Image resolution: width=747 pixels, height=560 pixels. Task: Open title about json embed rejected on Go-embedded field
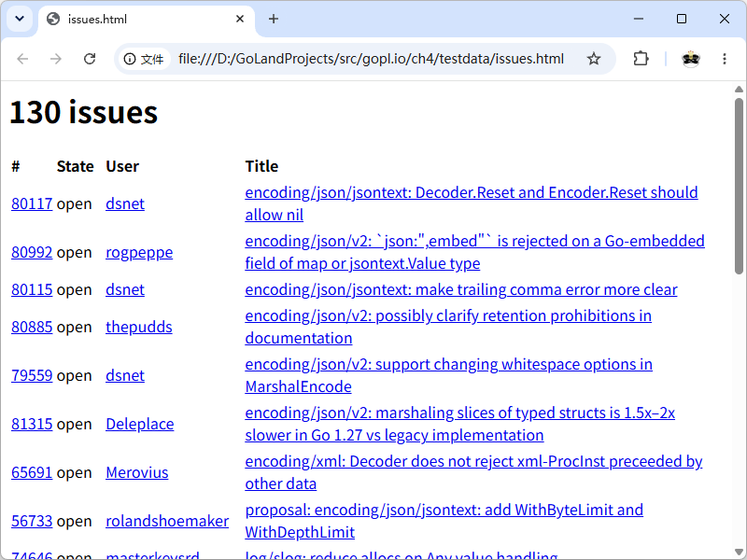474,252
